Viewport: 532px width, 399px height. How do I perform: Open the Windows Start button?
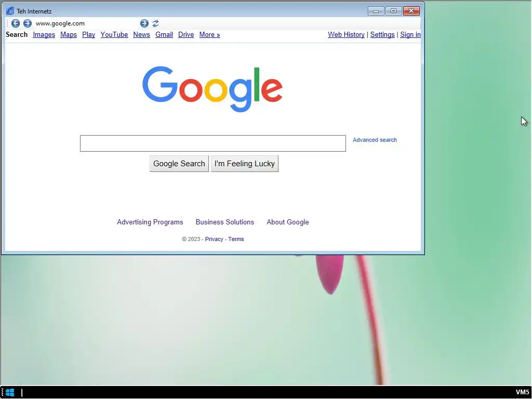(10, 393)
